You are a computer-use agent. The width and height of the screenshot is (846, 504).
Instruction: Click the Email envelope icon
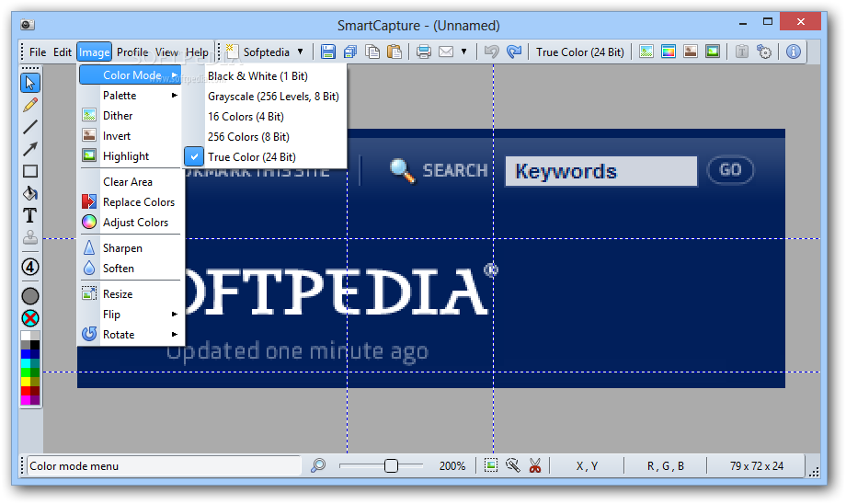pyautogui.click(x=446, y=52)
